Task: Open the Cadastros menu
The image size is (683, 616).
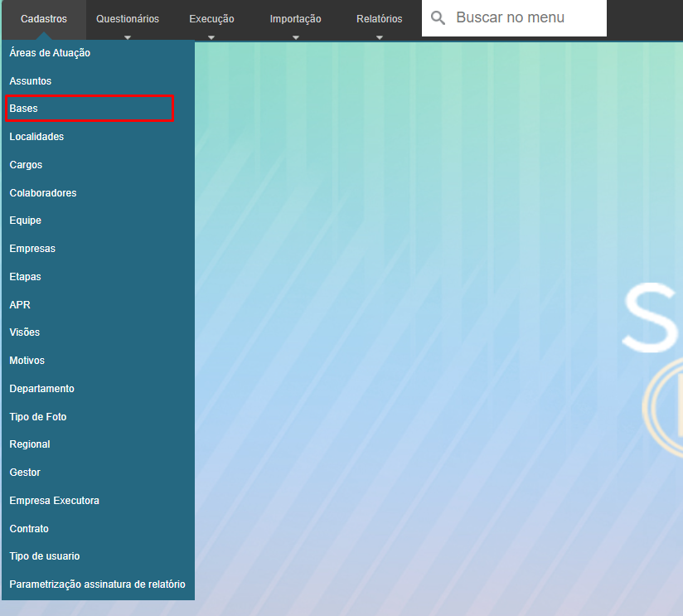Action: [44, 19]
